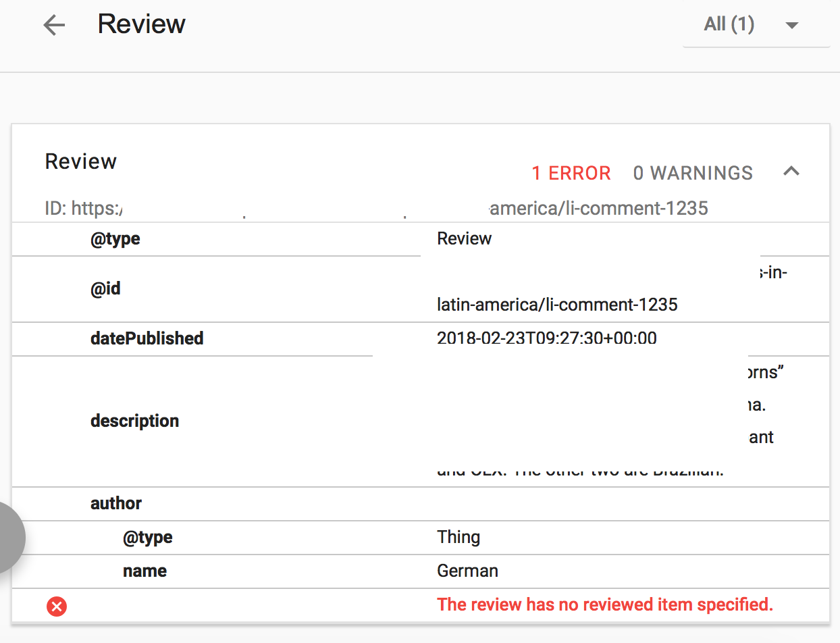The image size is (840, 643).
Task: Click the ID URL line of the review
Action: coord(376,208)
